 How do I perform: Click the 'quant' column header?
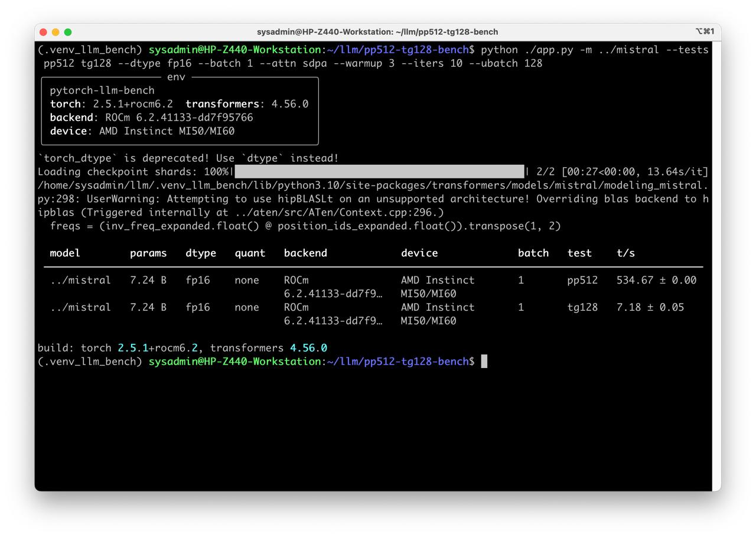point(250,253)
